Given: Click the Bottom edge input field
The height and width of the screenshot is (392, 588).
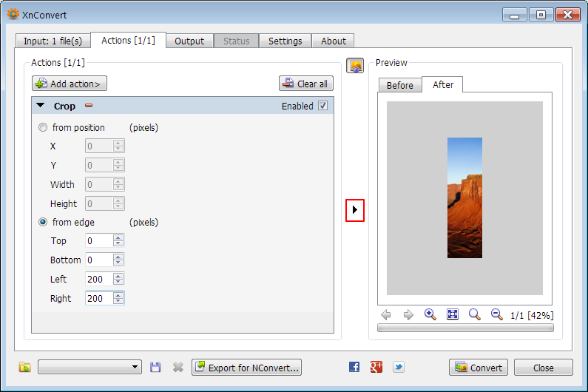Looking at the screenshot, I should coord(99,260).
